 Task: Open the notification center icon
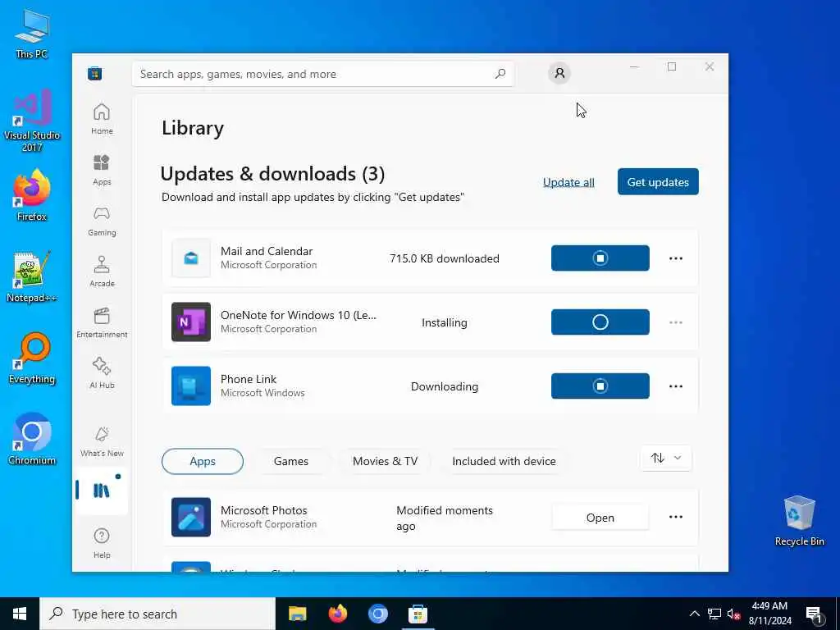pos(815,614)
